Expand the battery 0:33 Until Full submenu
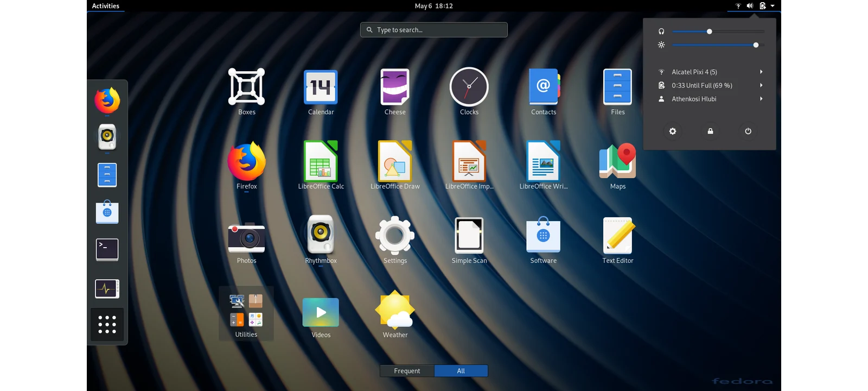 [x=710, y=85]
